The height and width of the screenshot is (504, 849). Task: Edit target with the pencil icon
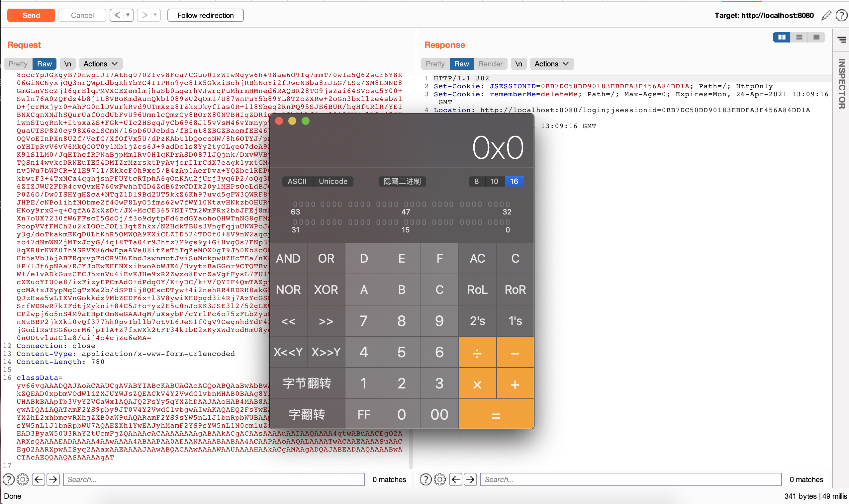coord(826,15)
